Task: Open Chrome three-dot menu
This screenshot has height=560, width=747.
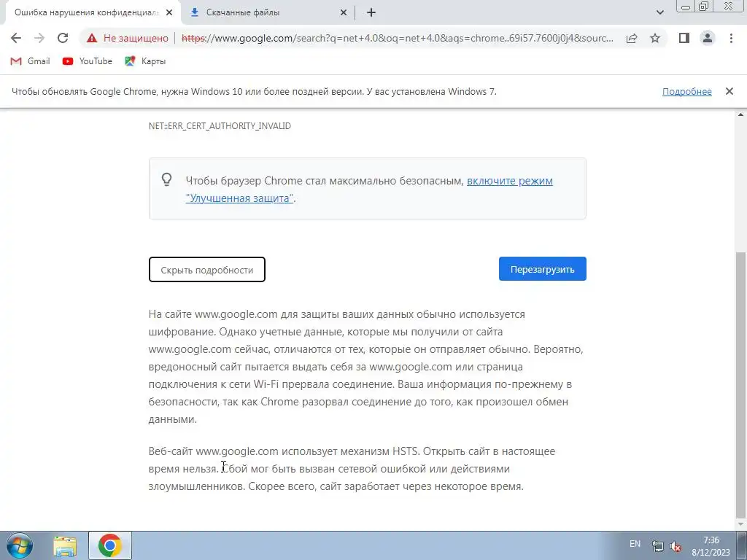Action: 731,38
